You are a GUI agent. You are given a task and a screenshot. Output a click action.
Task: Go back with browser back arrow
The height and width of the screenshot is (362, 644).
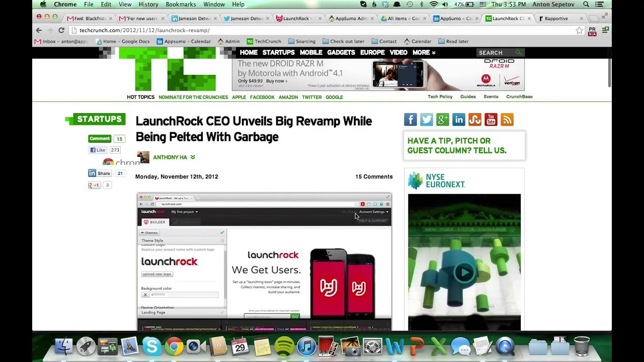39,30
